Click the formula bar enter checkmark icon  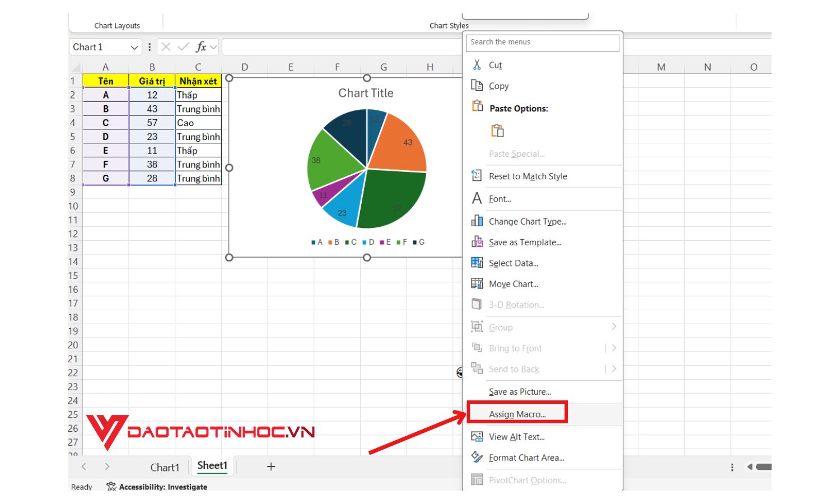[183, 47]
